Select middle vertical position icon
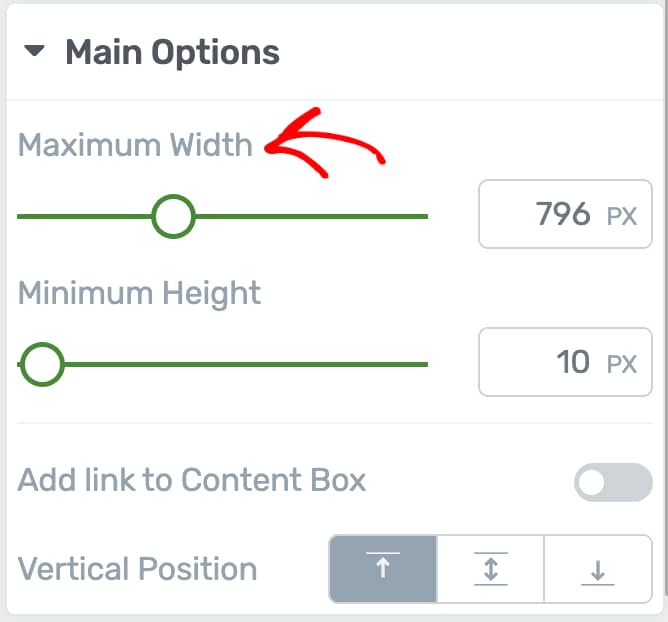 (490, 570)
